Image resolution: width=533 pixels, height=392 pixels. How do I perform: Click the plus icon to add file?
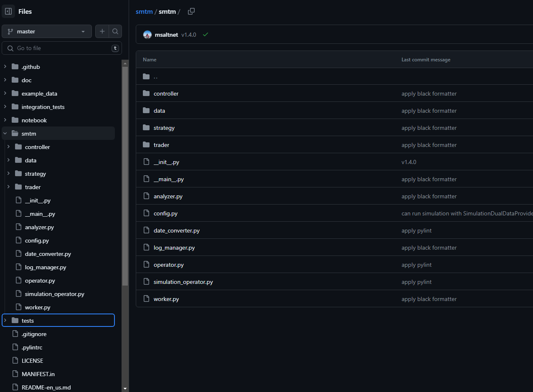coord(102,31)
